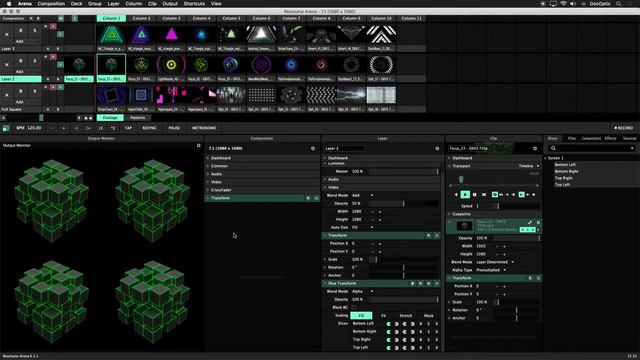Image resolution: width=640 pixels, height=360 pixels.
Task: Open the Composition menu
Action: (x=51, y=4)
